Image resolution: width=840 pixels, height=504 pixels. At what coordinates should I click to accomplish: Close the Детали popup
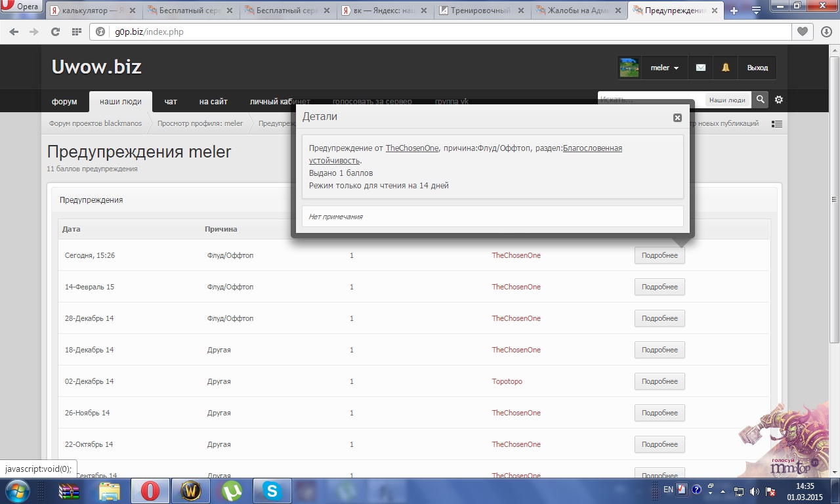click(677, 117)
